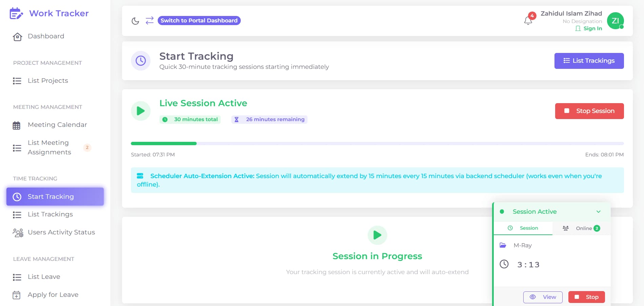Click the Work Tracker logo icon

pyautogui.click(x=16, y=14)
